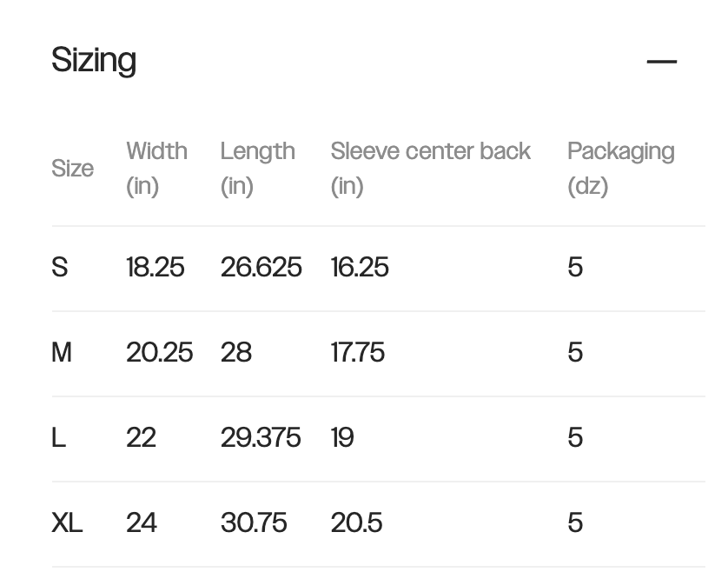The height and width of the screenshot is (572, 728).
Task: Click the Size column header
Action: point(72,168)
